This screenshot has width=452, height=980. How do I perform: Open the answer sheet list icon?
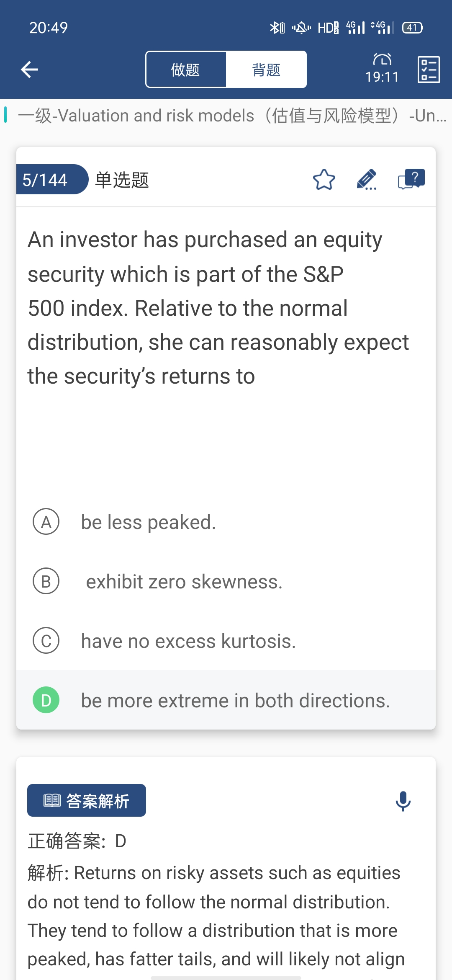429,70
